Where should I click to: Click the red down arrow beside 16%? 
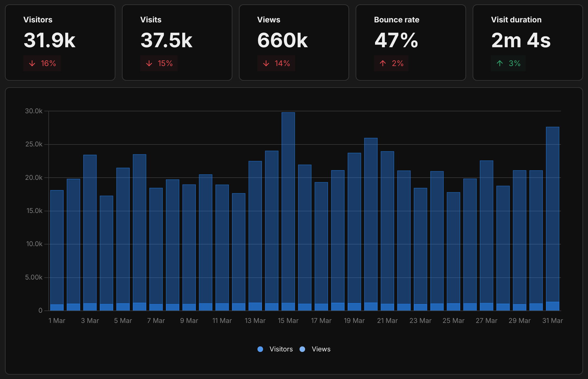coord(32,63)
